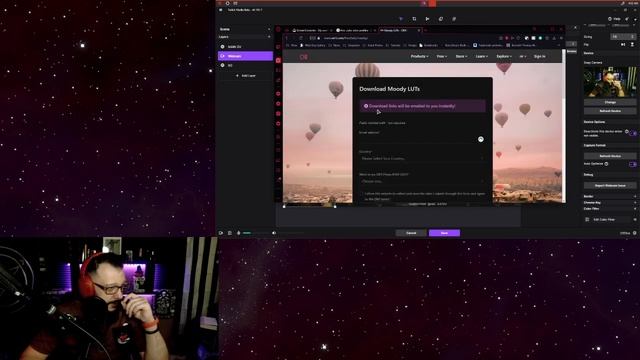640x360 pixels.
Task: Click the microphone icon in bottom bar
Action: point(239,233)
